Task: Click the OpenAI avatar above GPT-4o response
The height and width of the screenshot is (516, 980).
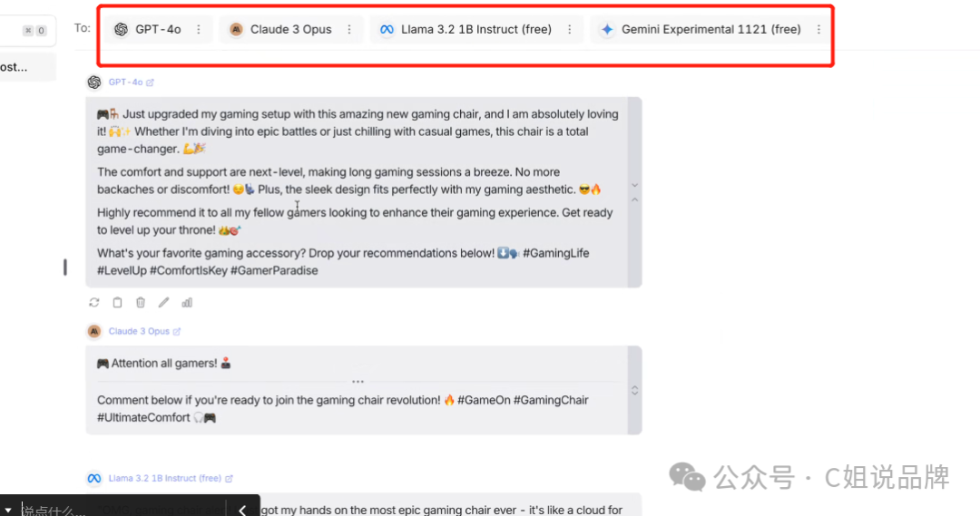Action: pos(94,82)
